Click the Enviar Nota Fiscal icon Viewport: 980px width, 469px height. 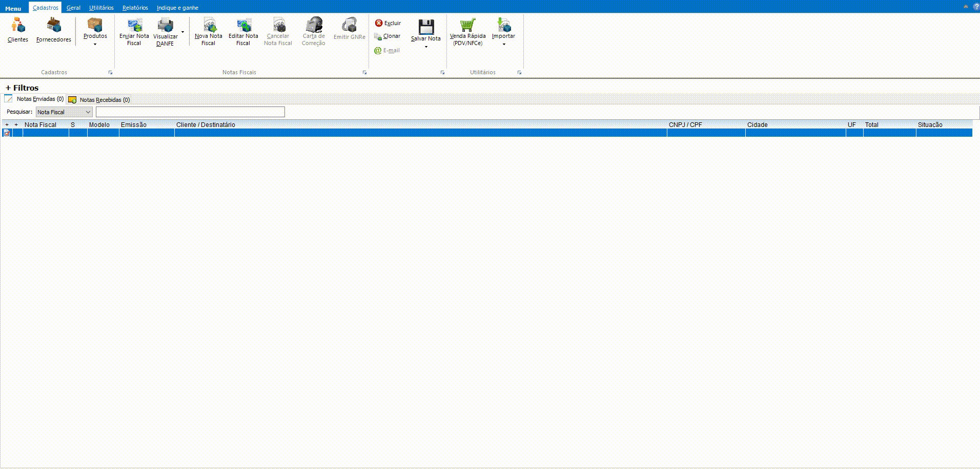[134, 25]
